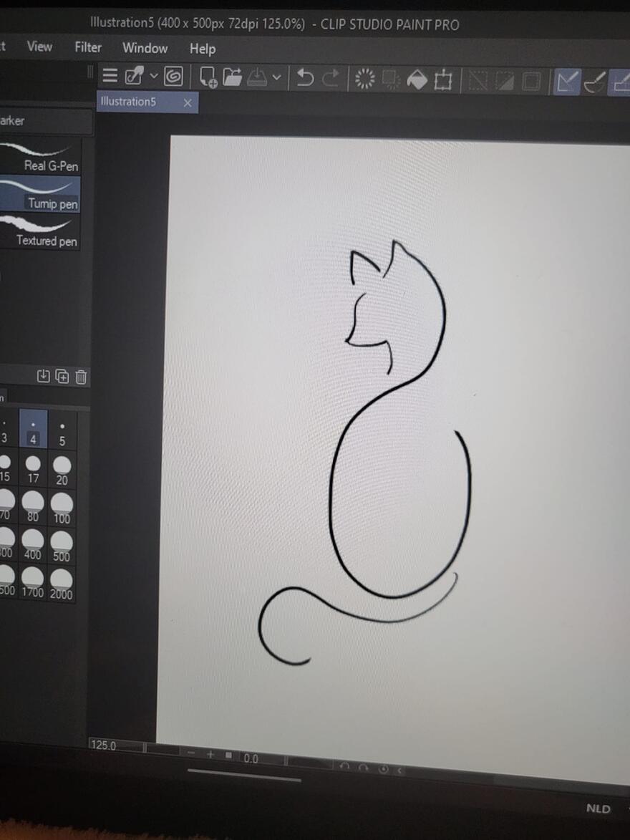Fill with the paint bucket icon

pos(417,80)
